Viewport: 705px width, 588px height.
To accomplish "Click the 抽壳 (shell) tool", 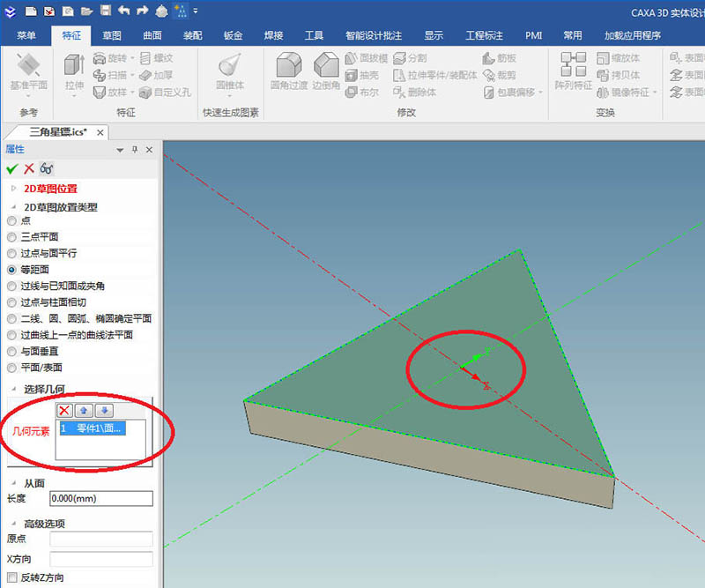I will click(x=362, y=75).
